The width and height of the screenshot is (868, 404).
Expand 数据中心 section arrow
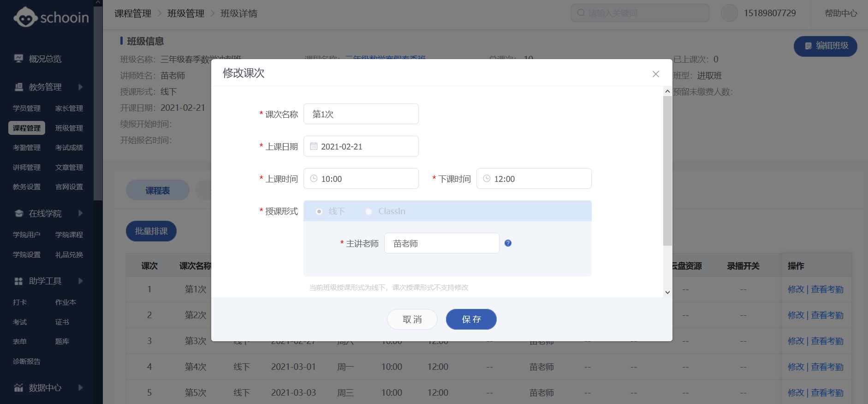point(81,387)
